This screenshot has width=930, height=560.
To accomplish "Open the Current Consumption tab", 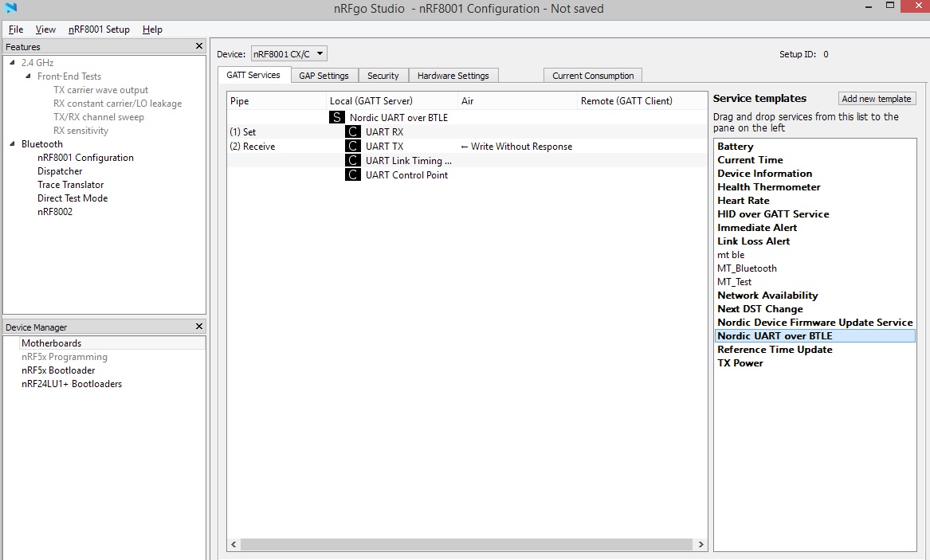I will (593, 76).
